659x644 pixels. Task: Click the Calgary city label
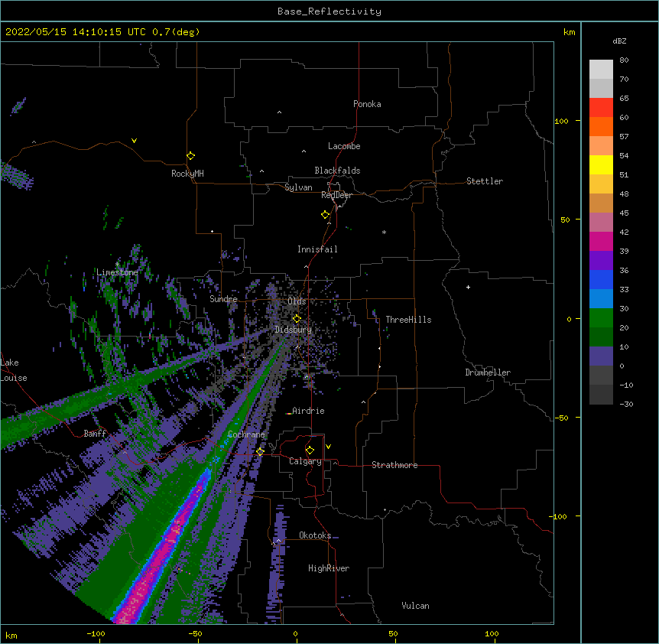[306, 461]
